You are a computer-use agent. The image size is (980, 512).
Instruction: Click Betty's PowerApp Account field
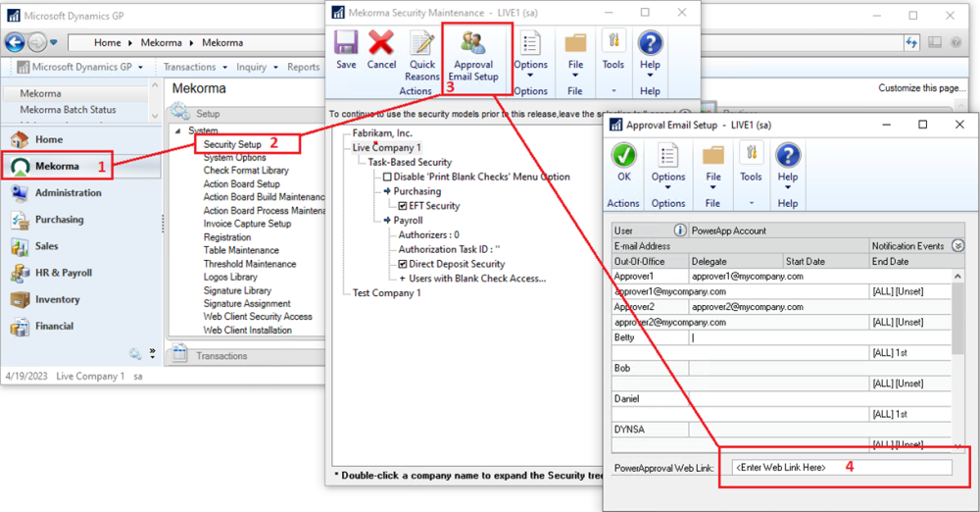point(820,337)
